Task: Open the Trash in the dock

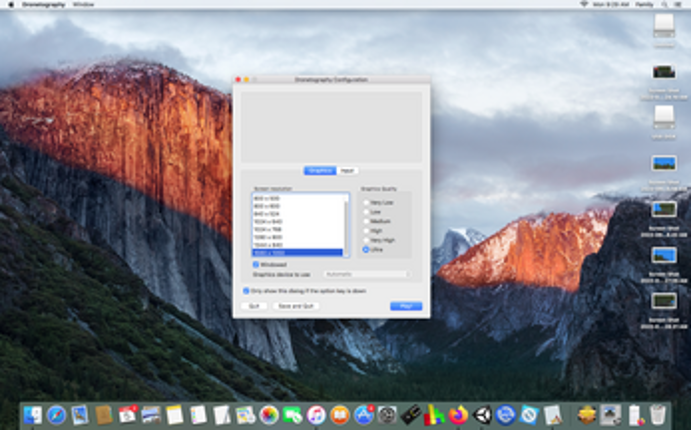Action: click(658, 415)
